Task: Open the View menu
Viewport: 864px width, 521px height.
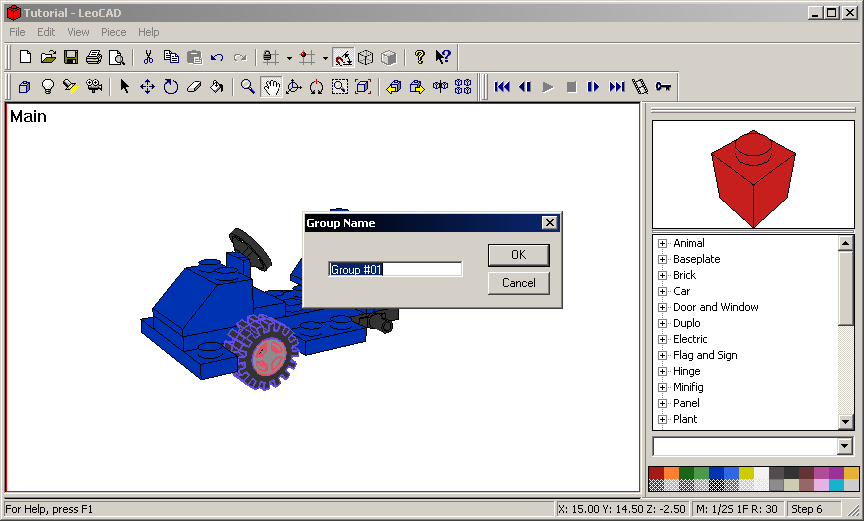Action: tap(78, 32)
